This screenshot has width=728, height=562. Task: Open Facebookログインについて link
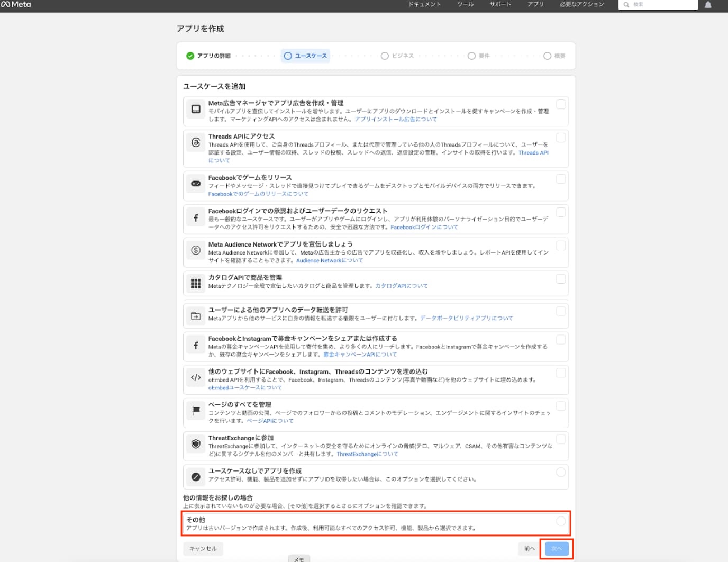pyautogui.click(x=424, y=228)
